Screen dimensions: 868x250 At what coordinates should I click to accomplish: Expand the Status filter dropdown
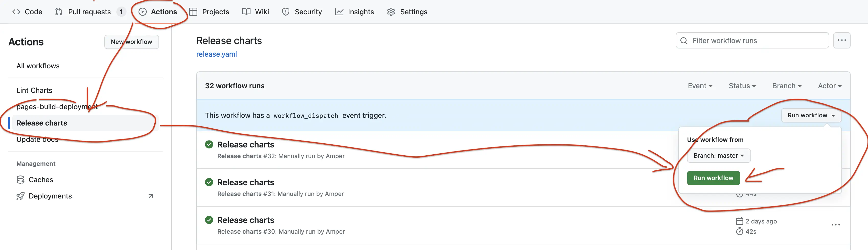click(742, 86)
